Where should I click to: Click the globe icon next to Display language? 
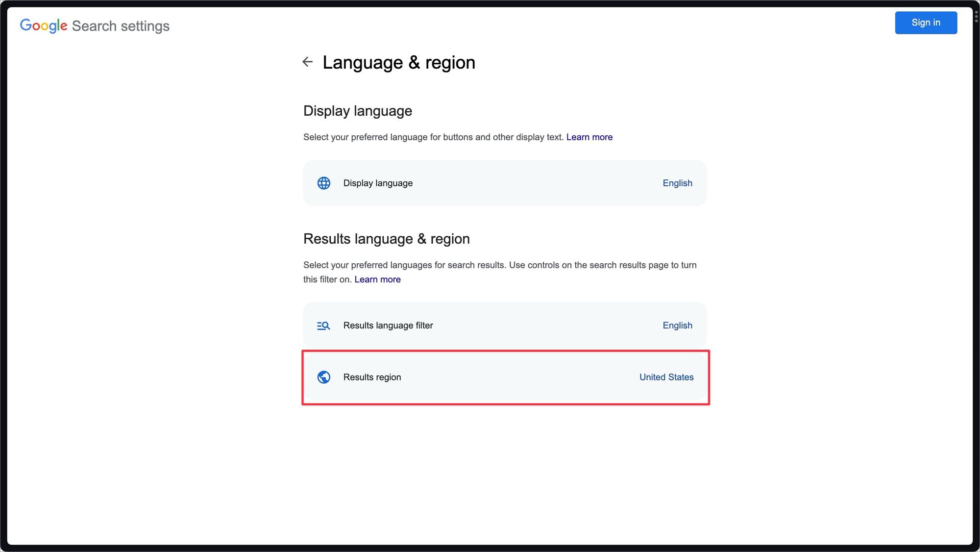pyautogui.click(x=324, y=183)
